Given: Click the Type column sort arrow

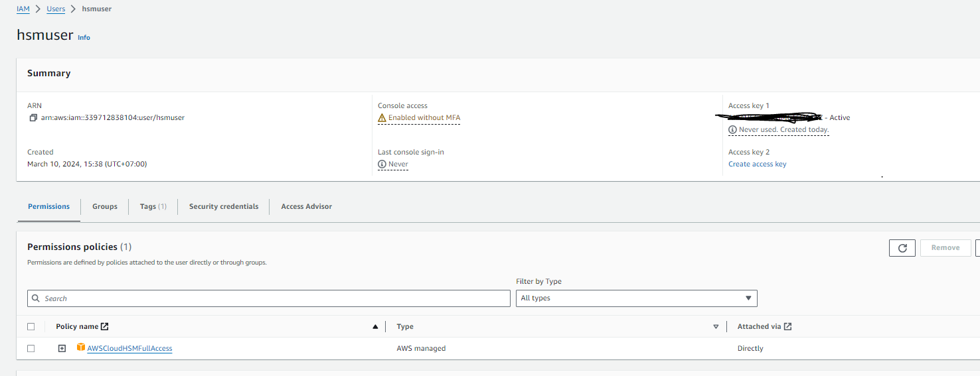Looking at the screenshot, I should click(716, 326).
